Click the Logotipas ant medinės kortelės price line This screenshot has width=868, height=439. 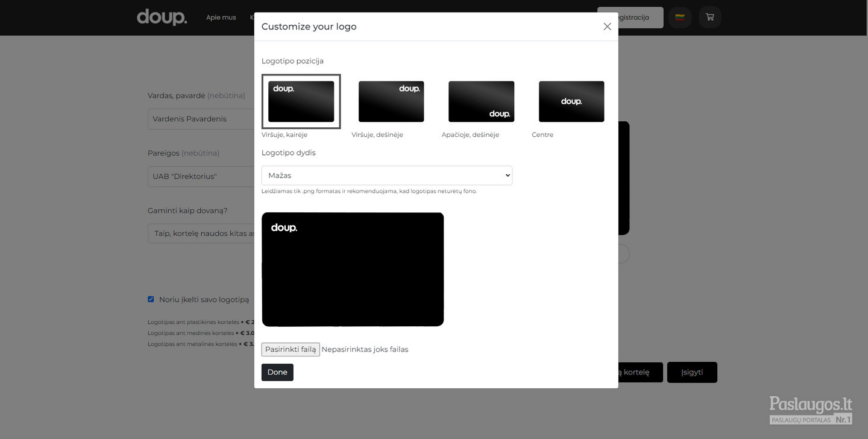201,333
